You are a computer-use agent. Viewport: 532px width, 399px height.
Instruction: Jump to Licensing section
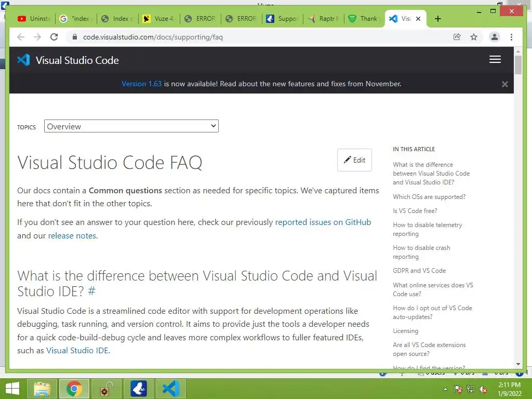[x=405, y=331]
